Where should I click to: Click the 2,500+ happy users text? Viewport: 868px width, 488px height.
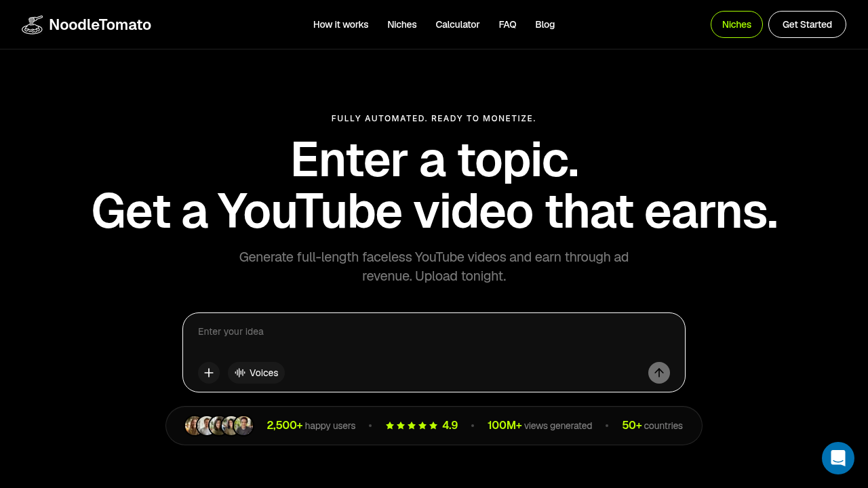click(x=311, y=426)
